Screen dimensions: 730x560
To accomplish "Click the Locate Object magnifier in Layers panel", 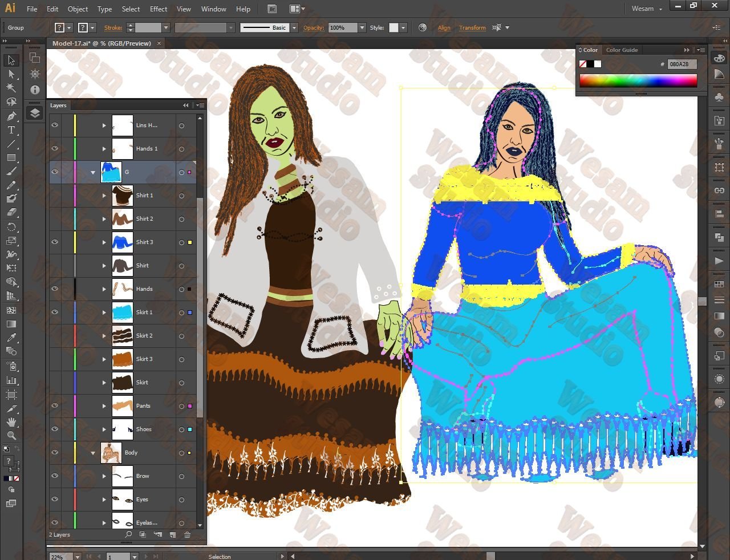I will coord(128,535).
